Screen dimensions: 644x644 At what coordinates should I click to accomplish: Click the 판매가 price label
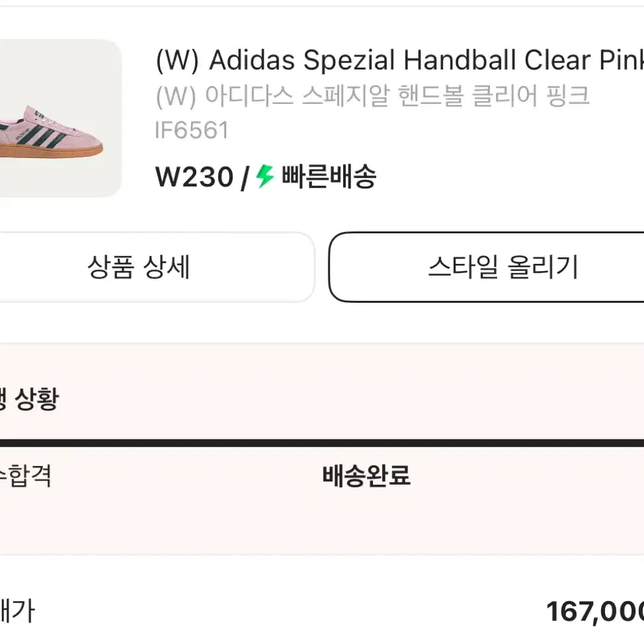tap(18, 612)
